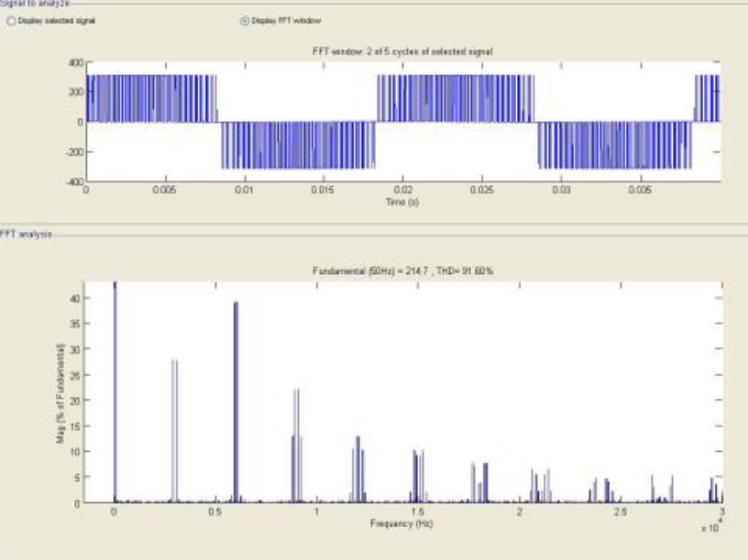
Task: Click the "Time (s)" x-axis label
Action: tap(402, 200)
